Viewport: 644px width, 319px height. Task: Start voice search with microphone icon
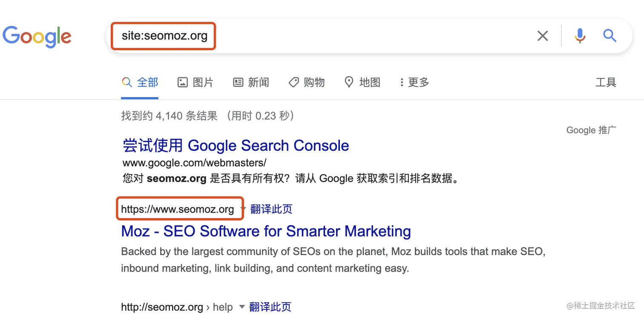click(x=580, y=36)
